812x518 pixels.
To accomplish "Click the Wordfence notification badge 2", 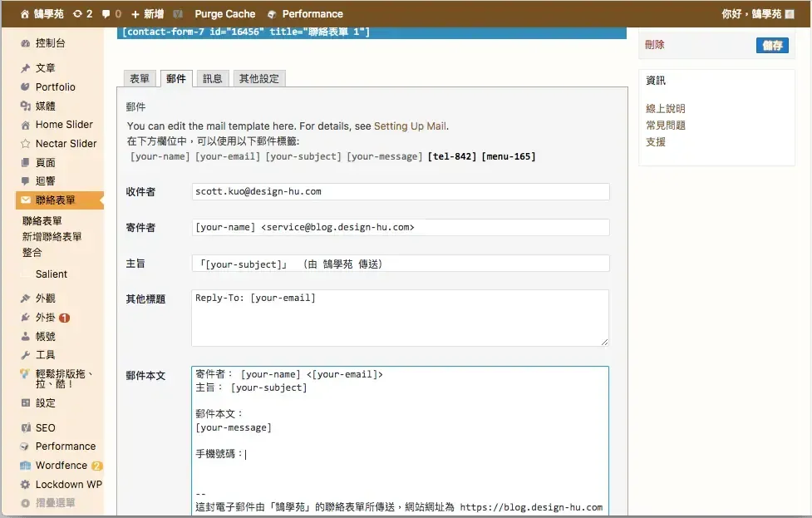I will [x=96, y=466].
